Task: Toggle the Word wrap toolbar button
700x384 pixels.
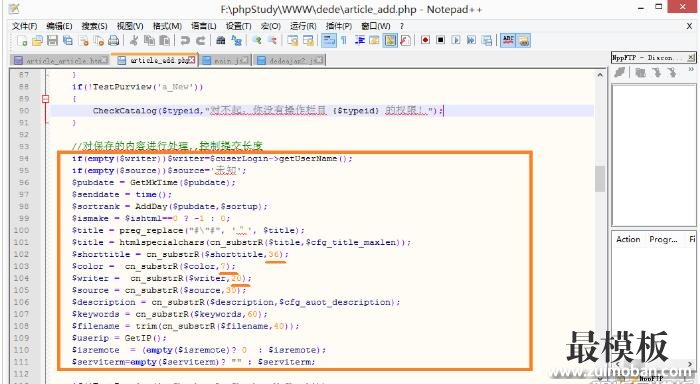Action: 329,41
